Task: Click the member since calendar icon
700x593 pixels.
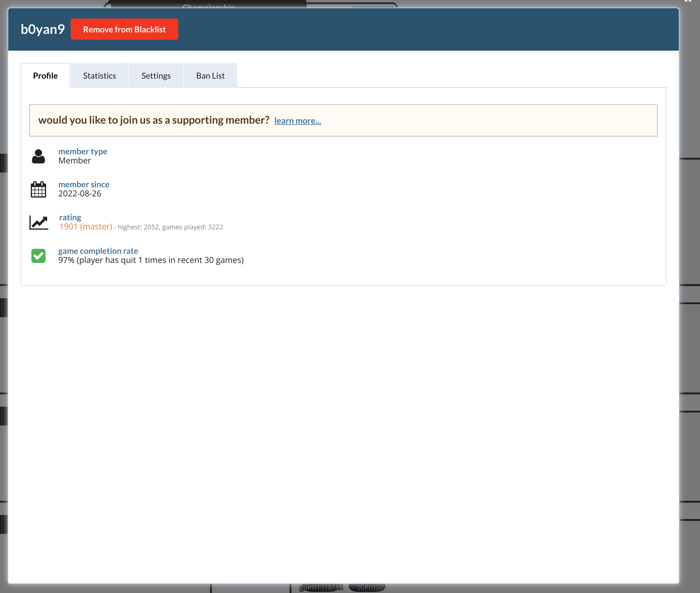Action: click(x=38, y=189)
